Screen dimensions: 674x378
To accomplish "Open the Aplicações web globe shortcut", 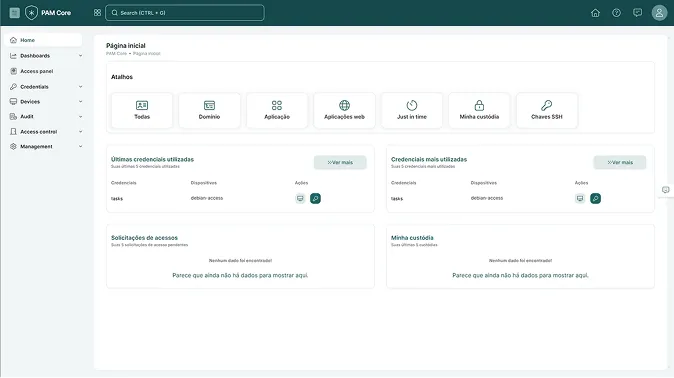I will (344, 111).
